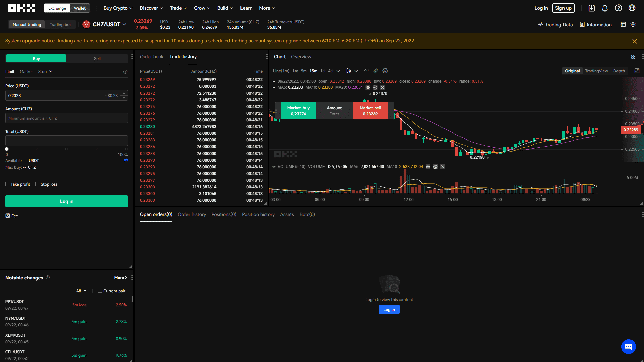
Task: Check the Current pair filter
Action: (100, 291)
